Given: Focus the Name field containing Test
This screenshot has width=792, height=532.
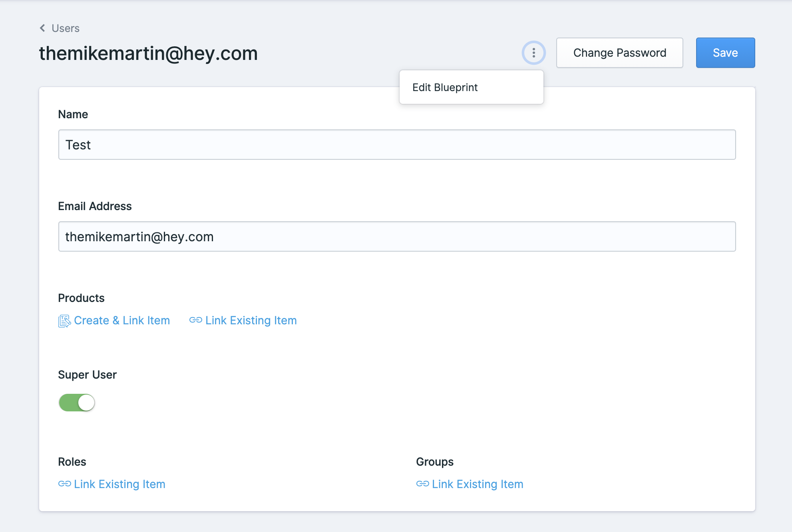Looking at the screenshot, I should [x=396, y=145].
